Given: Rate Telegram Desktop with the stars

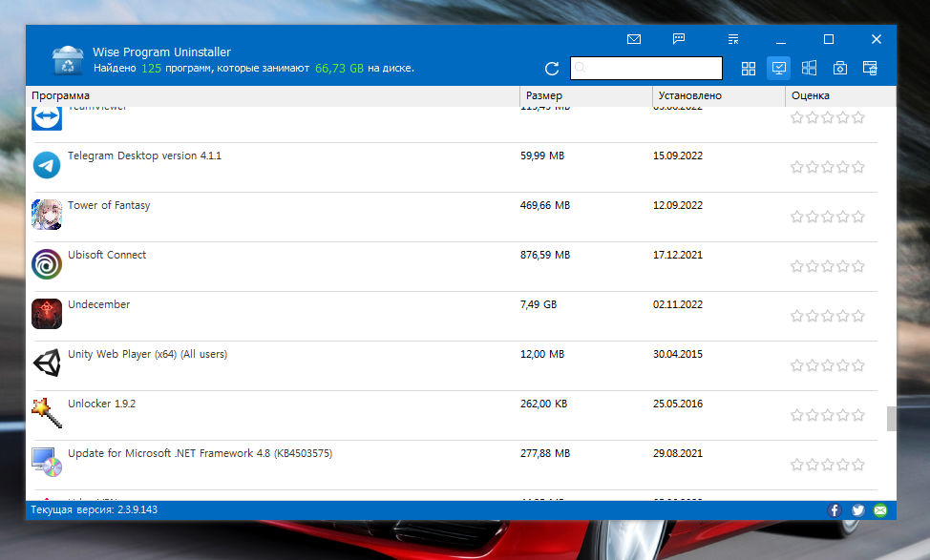Looking at the screenshot, I should coord(828,167).
